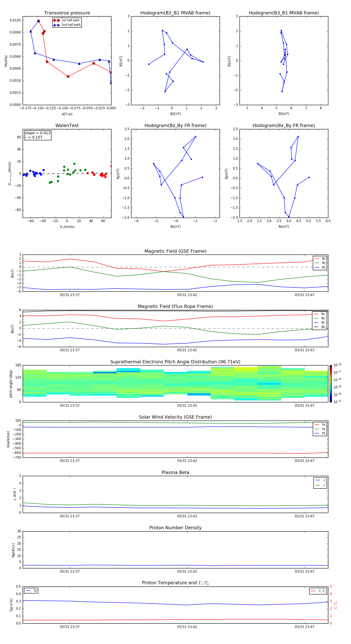Click the 'Tp(10^6K)' axis label
The width and height of the screenshot is (351, 644).
11,605
